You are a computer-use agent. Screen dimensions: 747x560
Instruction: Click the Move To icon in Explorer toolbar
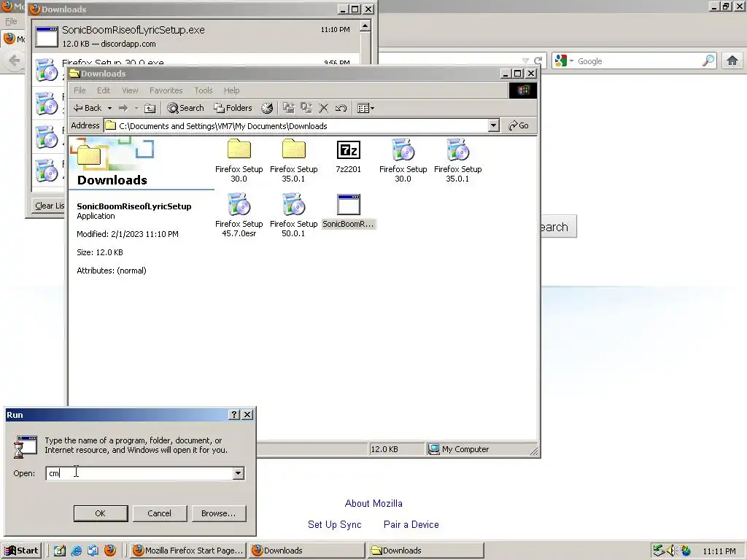coord(289,108)
